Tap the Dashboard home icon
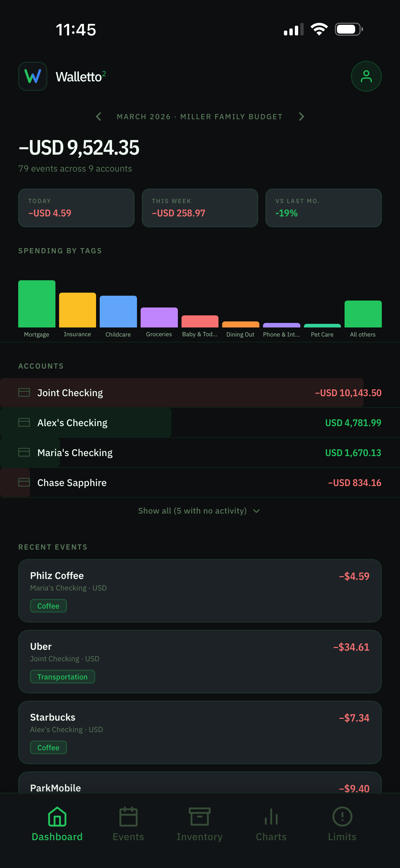The height and width of the screenshot is (868, 400). 57,817
